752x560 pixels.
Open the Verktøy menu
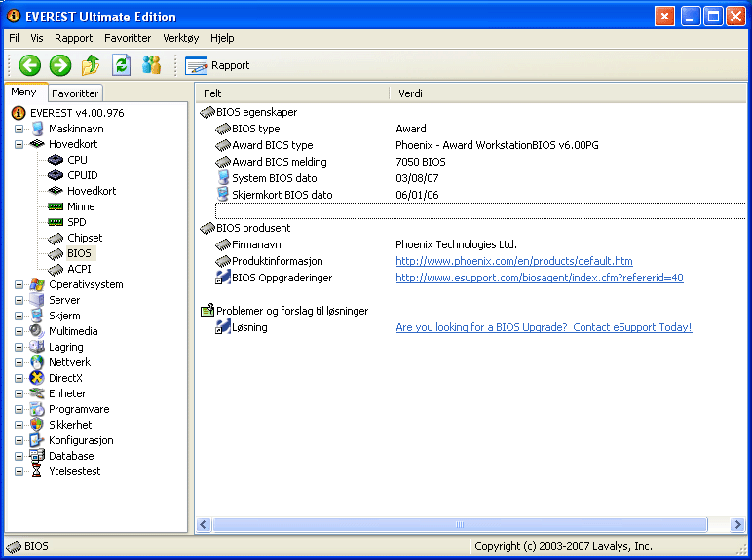[181, 38]
